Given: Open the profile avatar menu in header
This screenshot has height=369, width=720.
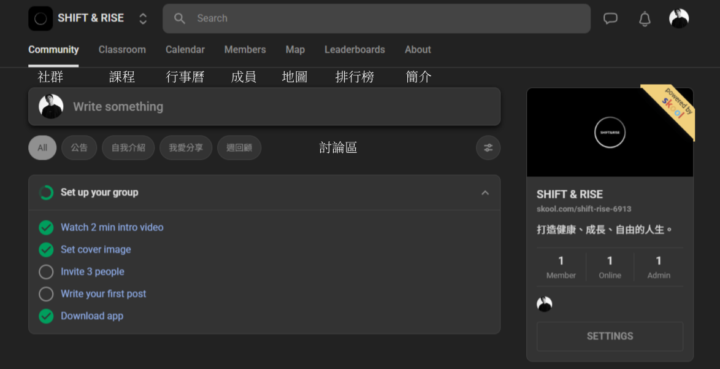Looking at the screenshot, I should [679, 18].
